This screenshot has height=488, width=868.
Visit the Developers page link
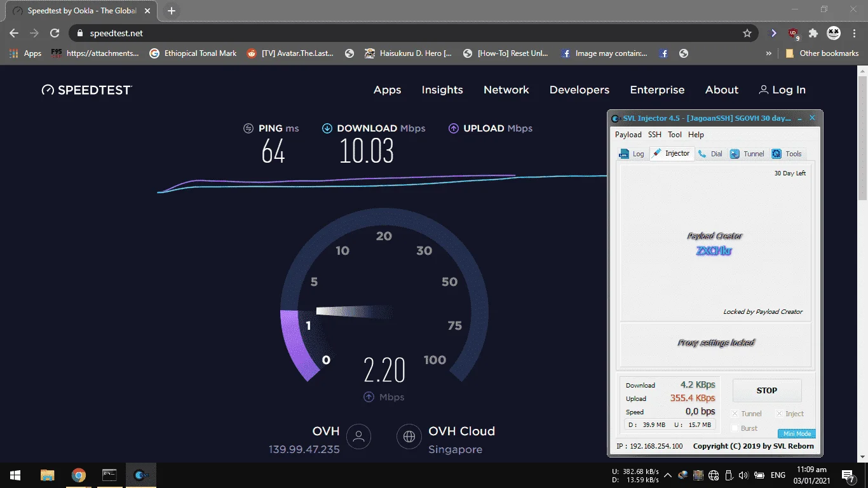(x=580, y=90)
